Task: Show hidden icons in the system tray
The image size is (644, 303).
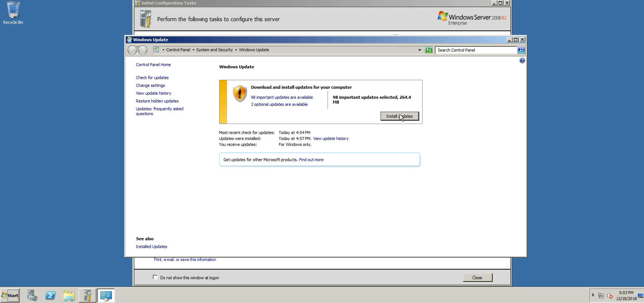Action: coord(593,296)
